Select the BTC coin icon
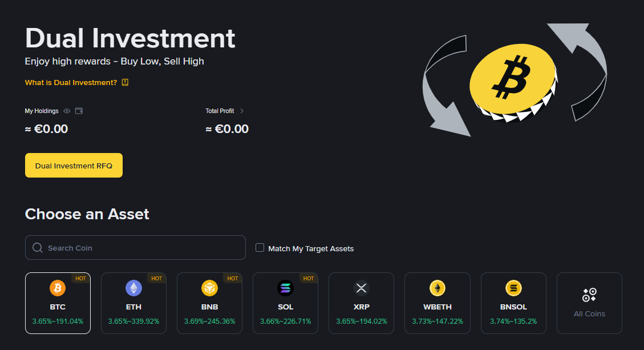 (58, 288)
